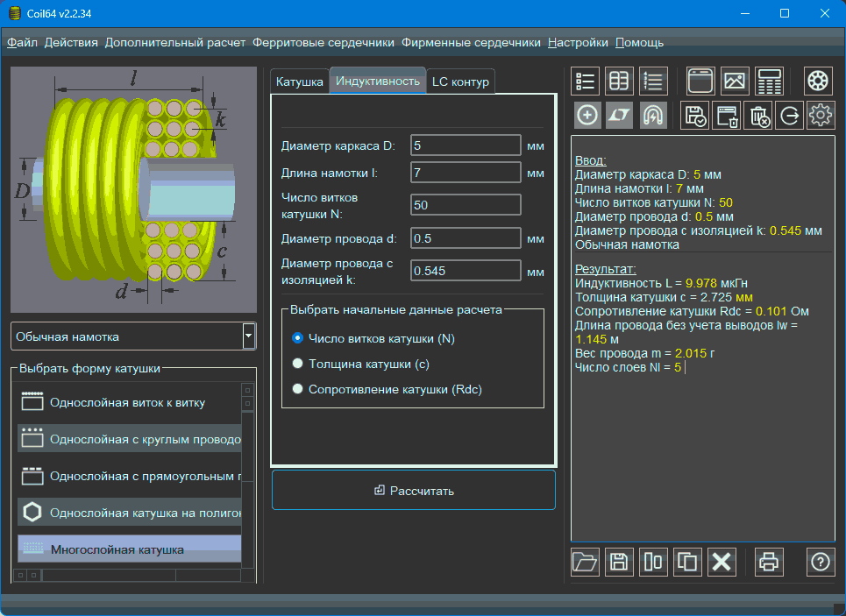Image resolution: width=846 pixels, height=616 pixels.
Task: Expand the 'Обычная намотка' dropdown
Action: pyautogui.click(x=248, y=336)
